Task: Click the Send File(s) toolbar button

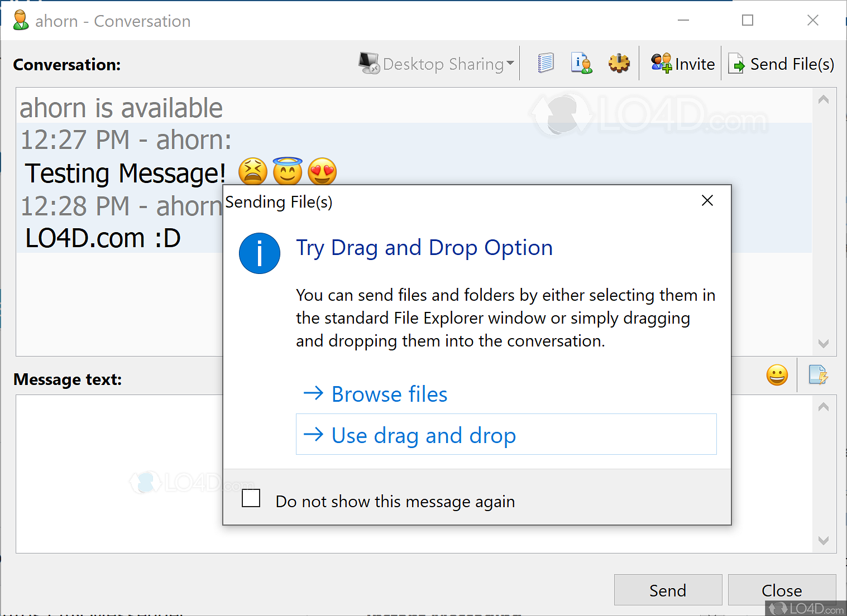Action: [x=781, y=64]
